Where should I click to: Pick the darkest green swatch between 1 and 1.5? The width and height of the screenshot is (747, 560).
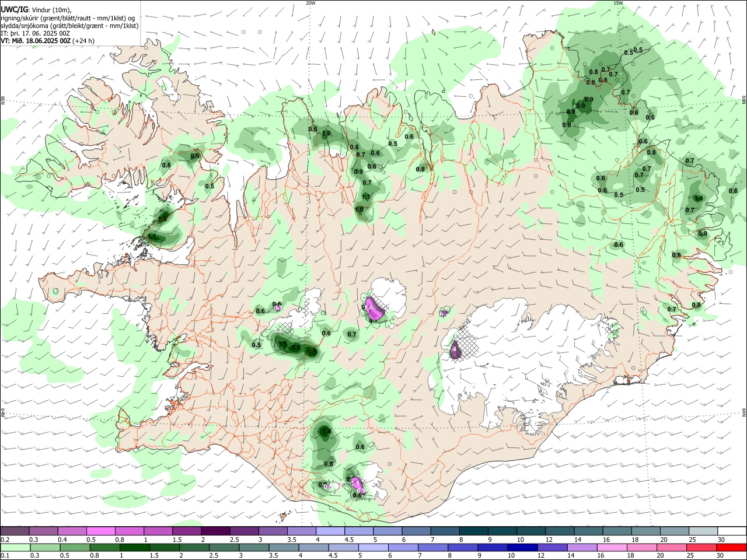135,547
